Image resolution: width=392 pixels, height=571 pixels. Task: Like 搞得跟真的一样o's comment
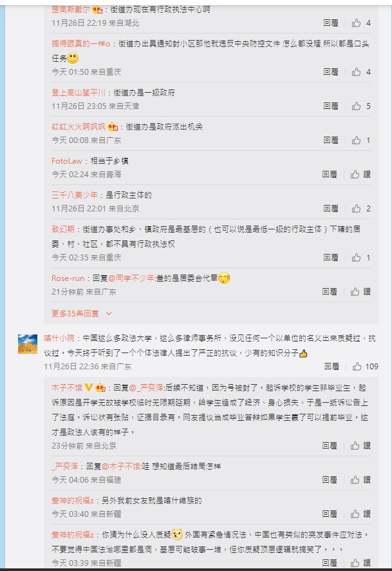click(x=357, y=72)
